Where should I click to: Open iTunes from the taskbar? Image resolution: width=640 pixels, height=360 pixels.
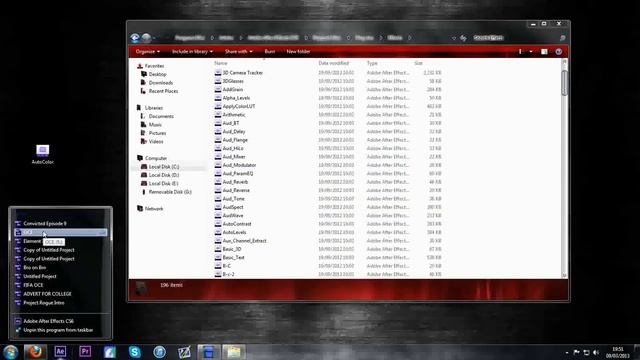160,352
